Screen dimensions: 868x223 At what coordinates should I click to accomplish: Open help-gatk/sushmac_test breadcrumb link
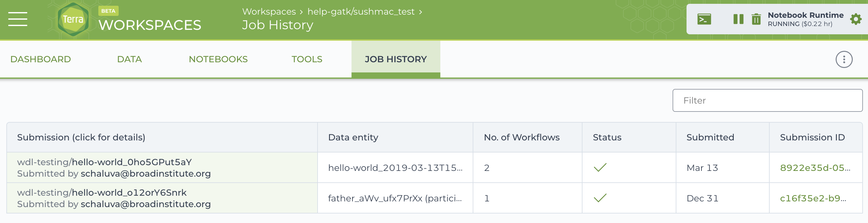(x=361, y=11)
